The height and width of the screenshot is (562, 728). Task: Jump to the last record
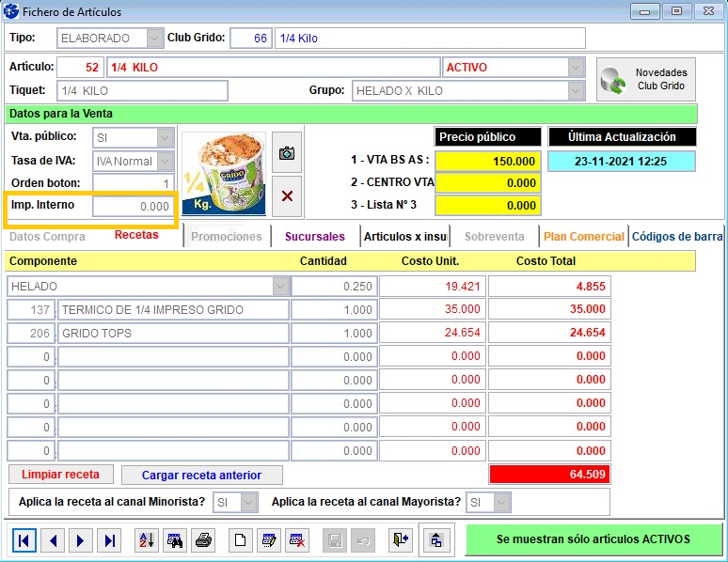pyautogui.click(x=110, y=540)
